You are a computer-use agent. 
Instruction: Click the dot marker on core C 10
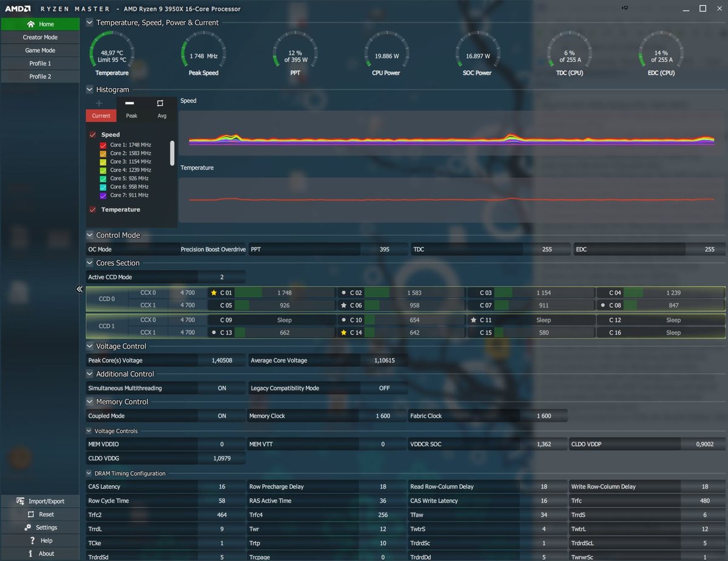pyautogui.click(x=343, y=320)
